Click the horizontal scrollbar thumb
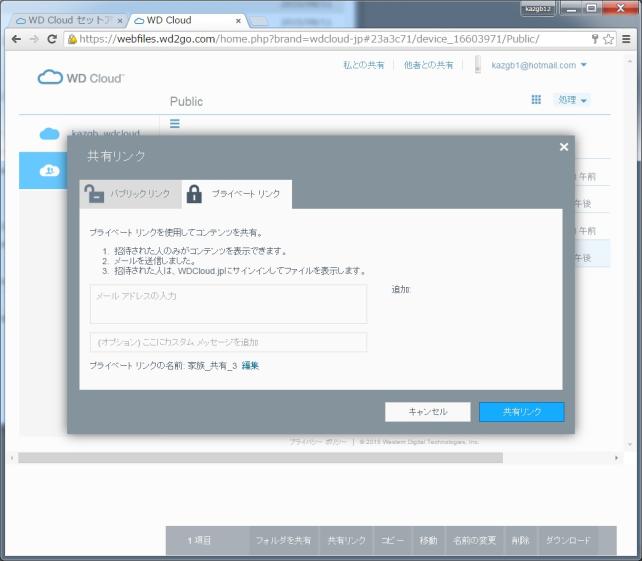The width and height of the screenshot is (642, 561). [260, 458]
